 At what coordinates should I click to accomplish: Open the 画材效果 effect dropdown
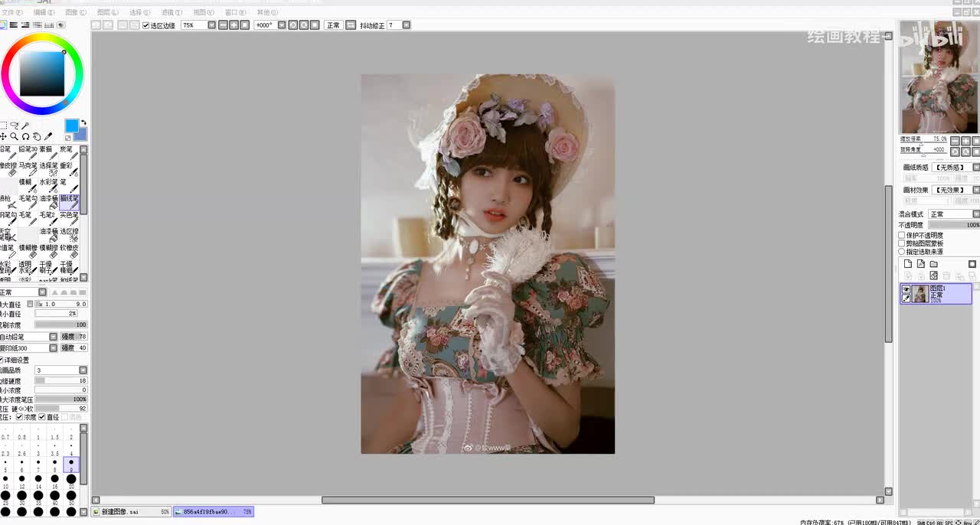click(x=975, y=190)
